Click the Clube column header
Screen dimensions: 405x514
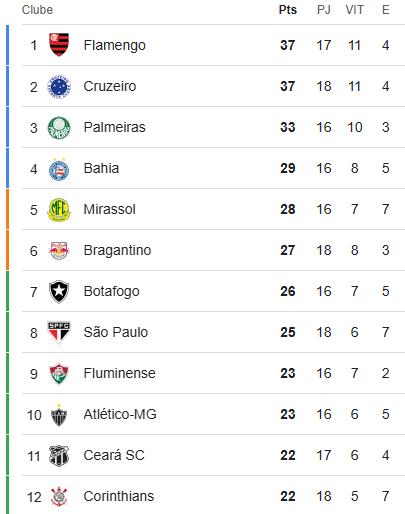pos(37,10)
